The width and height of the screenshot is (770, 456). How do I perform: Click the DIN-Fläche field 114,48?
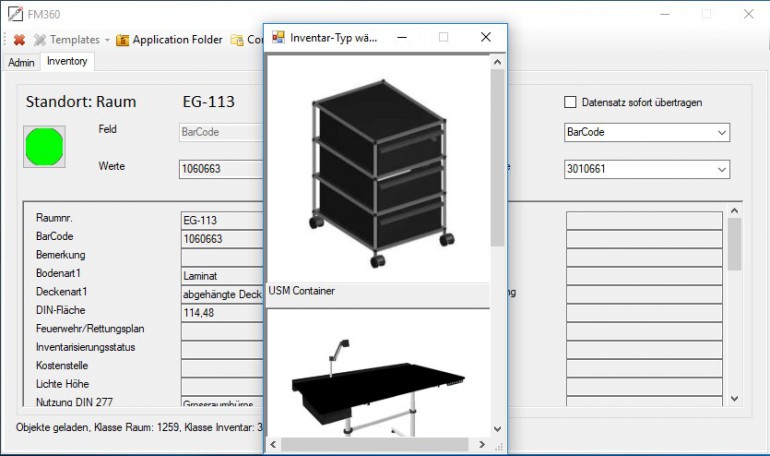tap(222, 313)
